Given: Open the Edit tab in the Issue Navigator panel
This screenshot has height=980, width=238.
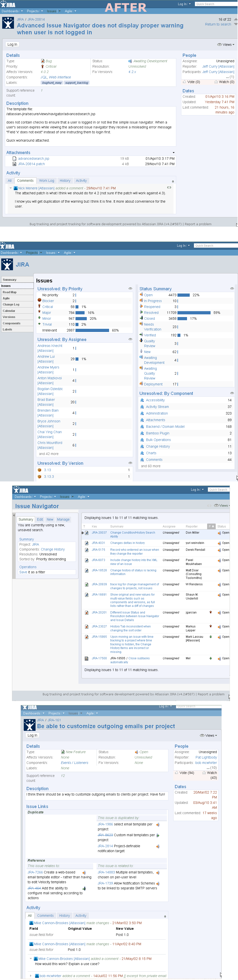Looking at the screenshot, I should coord(40,519).
